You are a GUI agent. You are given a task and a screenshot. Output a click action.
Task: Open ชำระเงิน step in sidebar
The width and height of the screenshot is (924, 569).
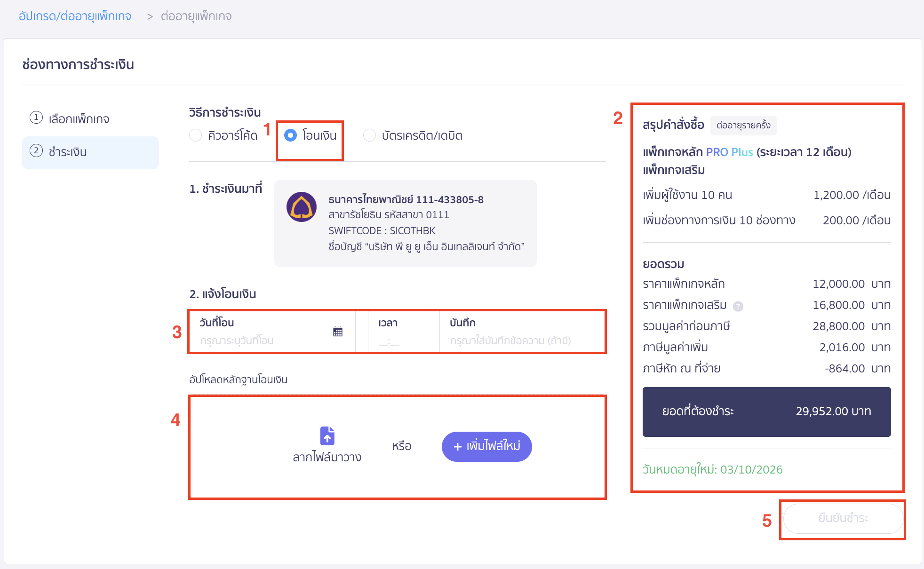tap(68, 152)
